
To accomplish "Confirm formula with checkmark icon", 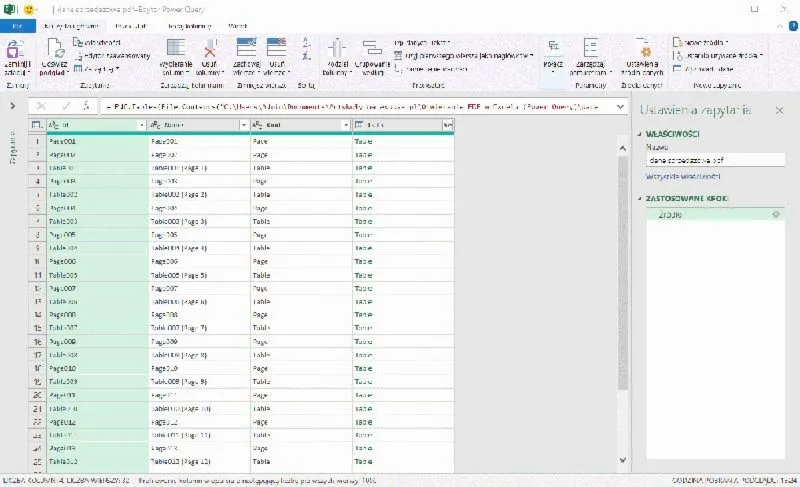I will (x=66, y=106).
